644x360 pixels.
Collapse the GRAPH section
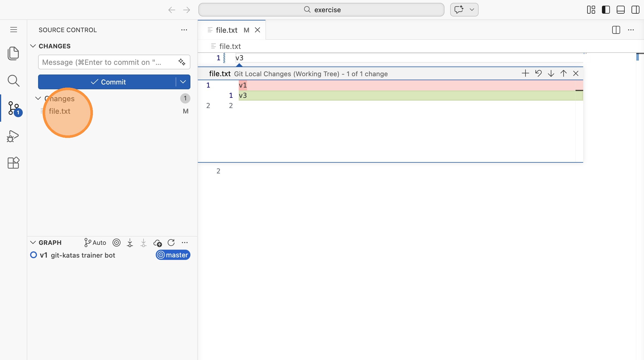point(33,243)
